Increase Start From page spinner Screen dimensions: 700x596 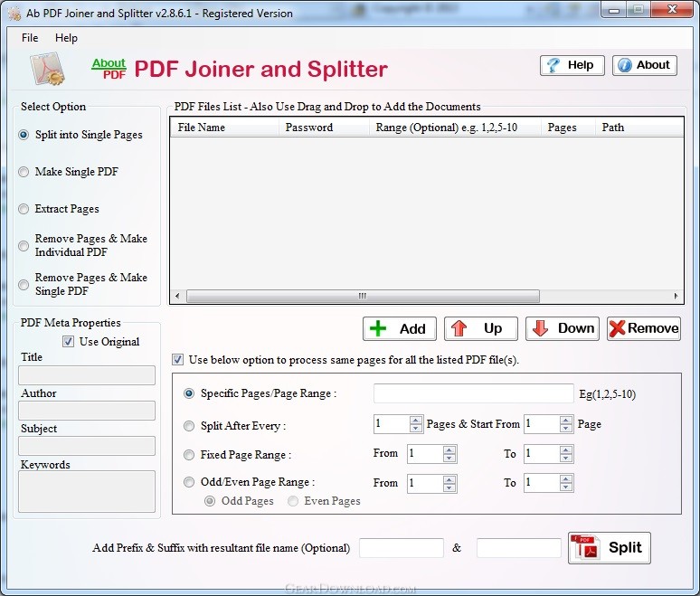coord(566,421)
